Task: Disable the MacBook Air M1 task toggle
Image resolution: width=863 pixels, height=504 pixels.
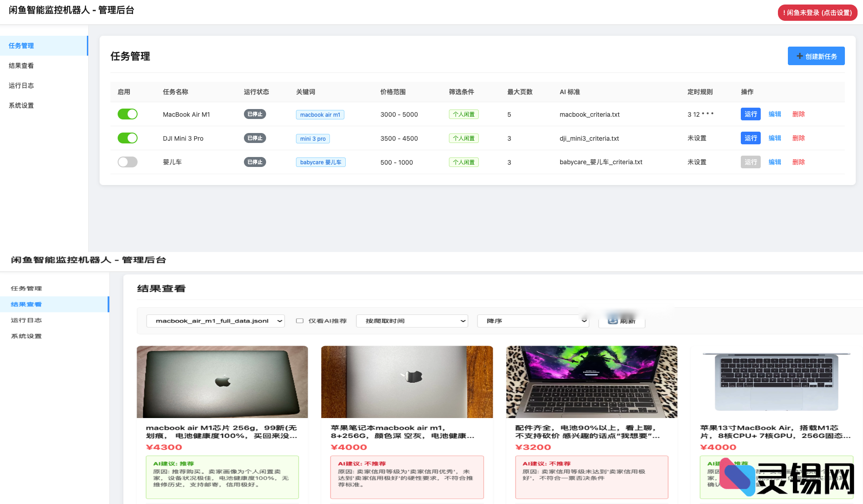Action: 128,114
